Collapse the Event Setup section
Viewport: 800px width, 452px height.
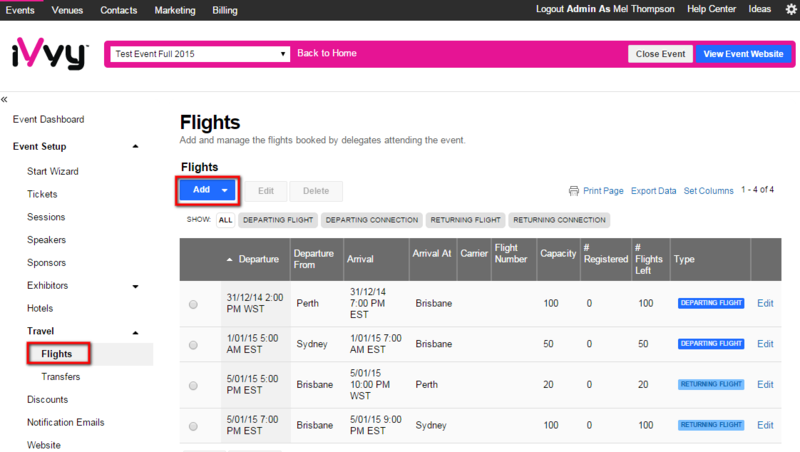[x=135, y=146]
